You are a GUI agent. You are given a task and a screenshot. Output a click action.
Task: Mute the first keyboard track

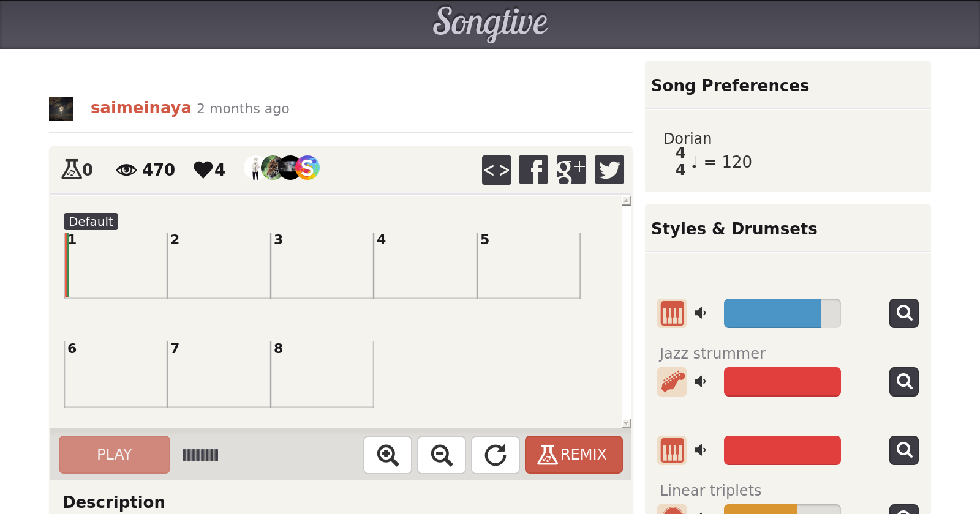(700, 313)
